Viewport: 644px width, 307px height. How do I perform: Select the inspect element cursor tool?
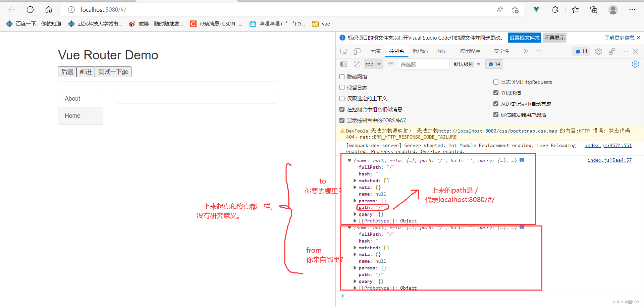[x=343, y=51]
